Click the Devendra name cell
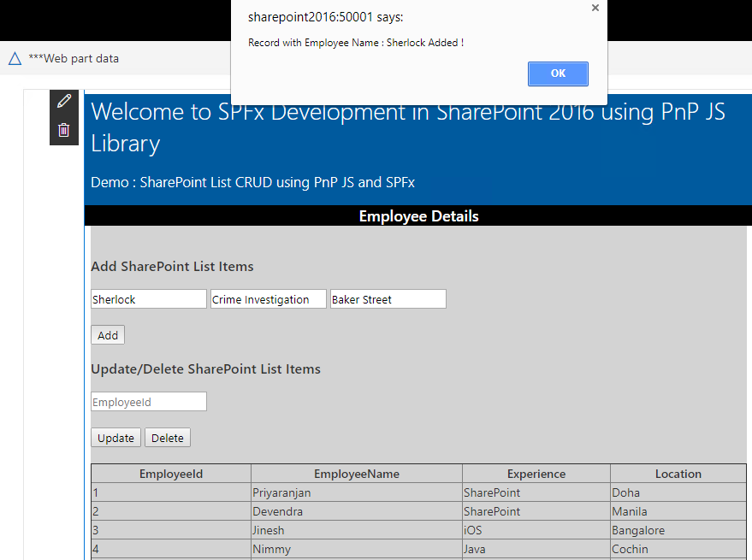752x560 pixels. (357, 511)
